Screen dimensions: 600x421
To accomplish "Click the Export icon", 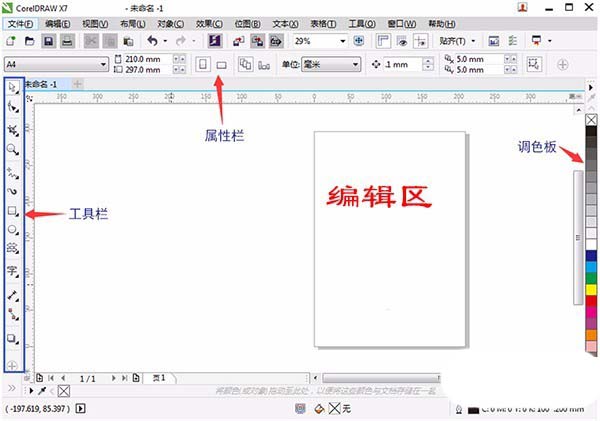I will 257,41.
